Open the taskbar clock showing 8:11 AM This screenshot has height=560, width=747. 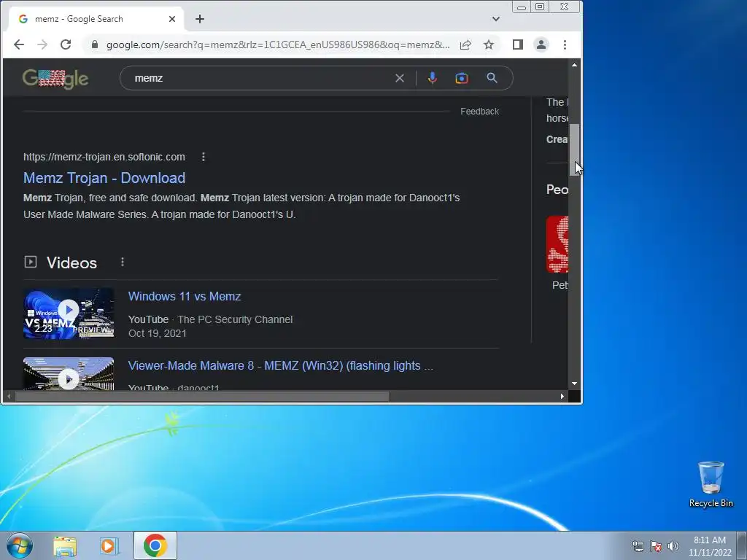(710, 546)
